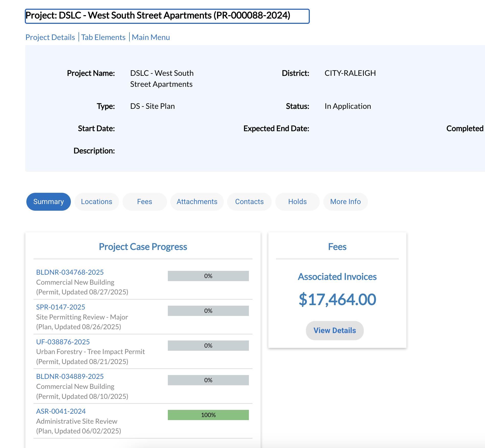Open the More Info tab
Screen dimensions: 485x448
(345, 202)
